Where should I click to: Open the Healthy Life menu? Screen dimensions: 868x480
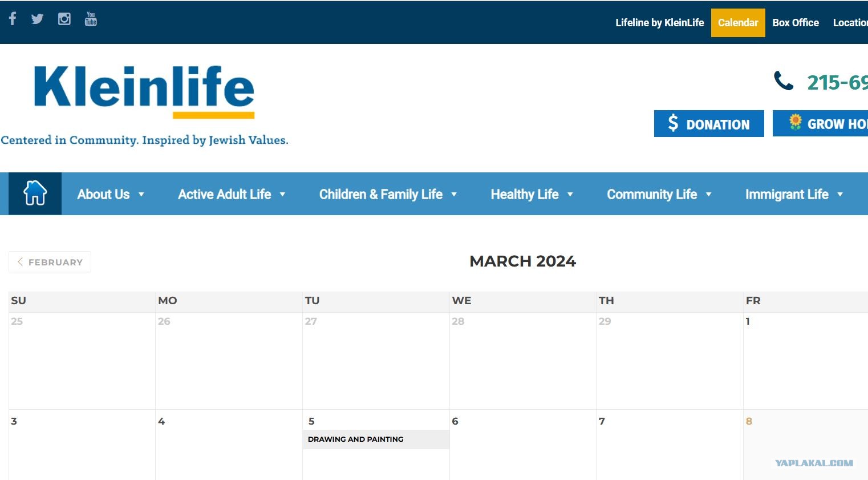(525, 195)
